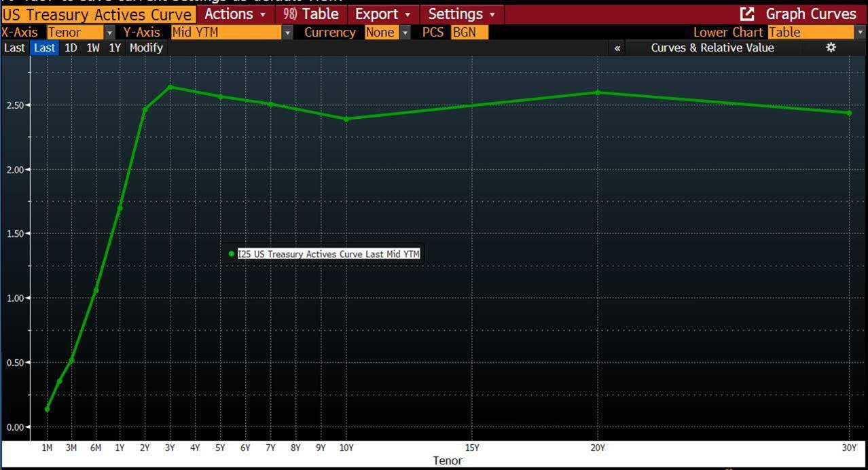
Task: Open Curves & Relative Value panel
Action: tap(712, 48)
